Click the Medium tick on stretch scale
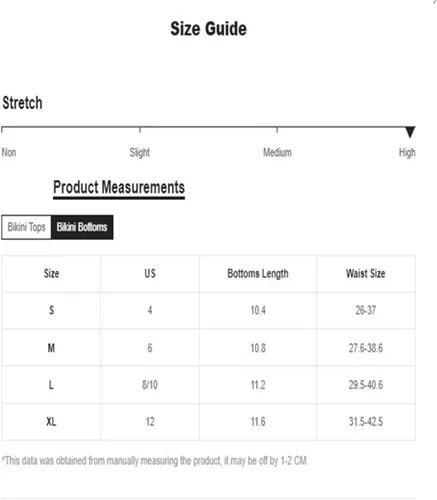437x500 pixels. [277, 130]
